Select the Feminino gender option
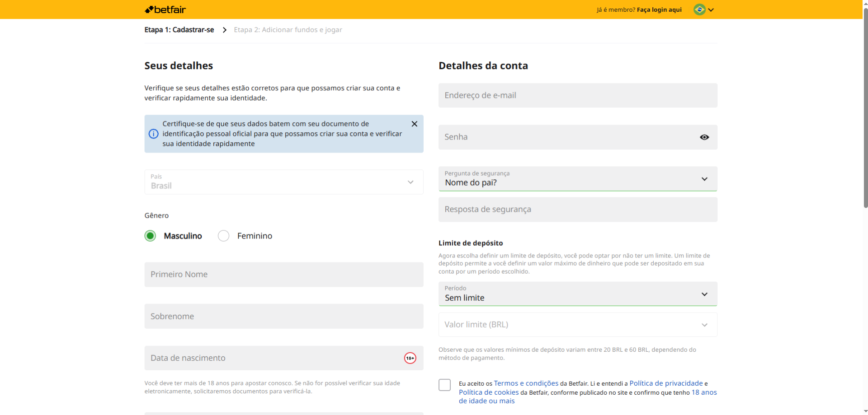The height and width of the screenshot is (415, 868). (224, 236)
